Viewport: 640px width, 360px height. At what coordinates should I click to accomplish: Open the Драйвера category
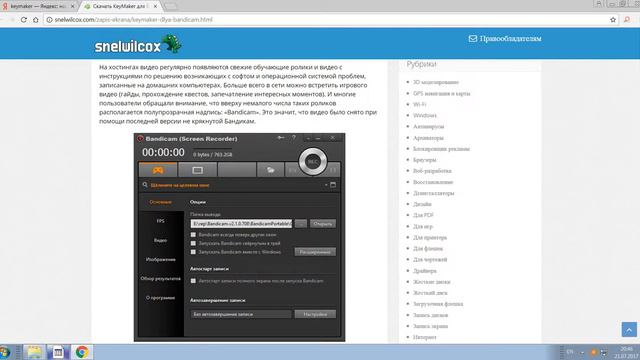[x=424, y=271]
